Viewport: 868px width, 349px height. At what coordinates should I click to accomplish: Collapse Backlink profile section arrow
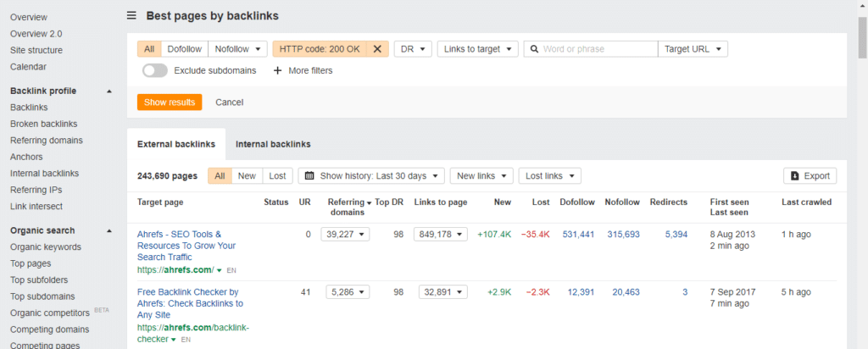click(x=109, y=91)
